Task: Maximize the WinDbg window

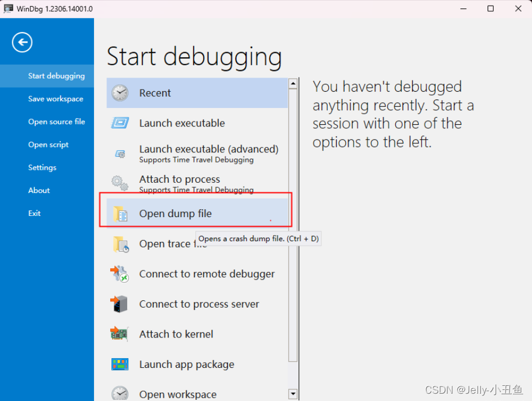Action: pos(490,8)
